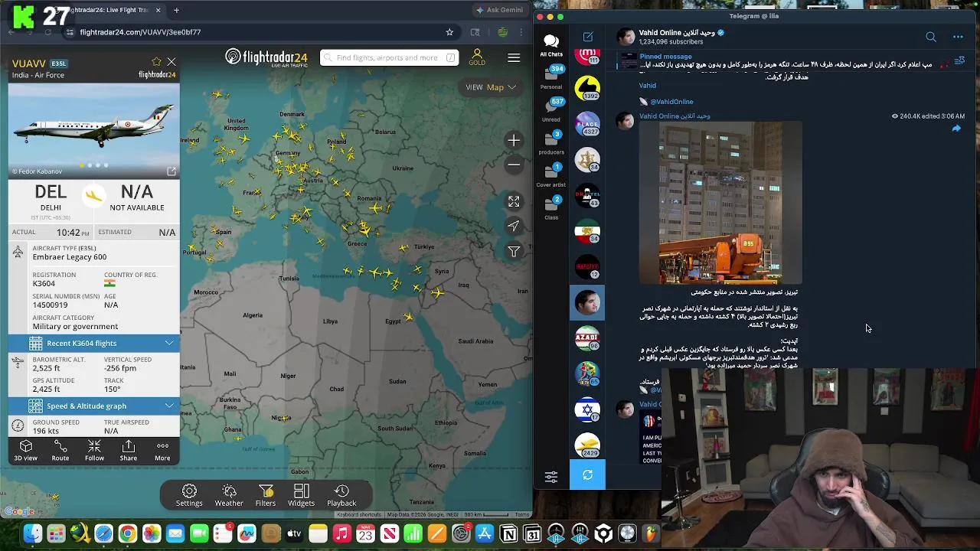
Task: Share the flight via Share icon
Action: point(129,451)
